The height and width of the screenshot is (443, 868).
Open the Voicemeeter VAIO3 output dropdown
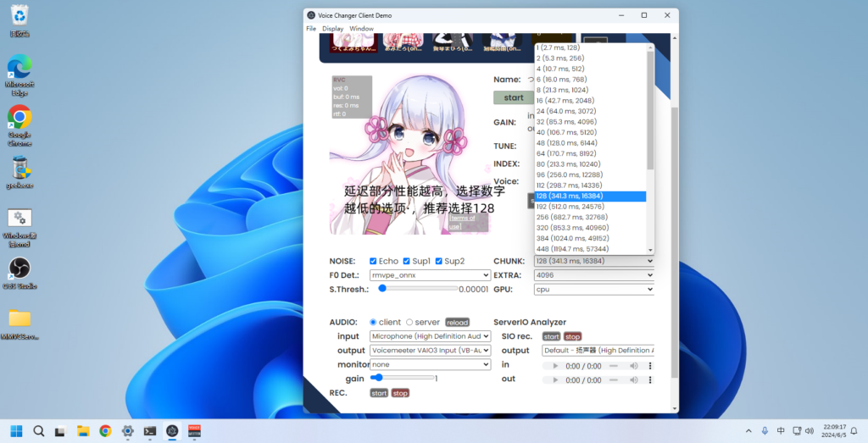(x=430, y=350)
